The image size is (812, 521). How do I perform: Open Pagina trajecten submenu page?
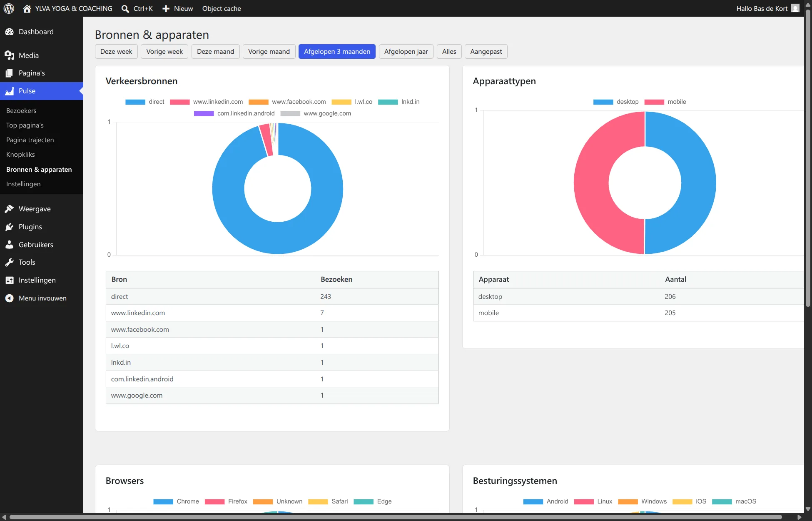pos(30,140)
